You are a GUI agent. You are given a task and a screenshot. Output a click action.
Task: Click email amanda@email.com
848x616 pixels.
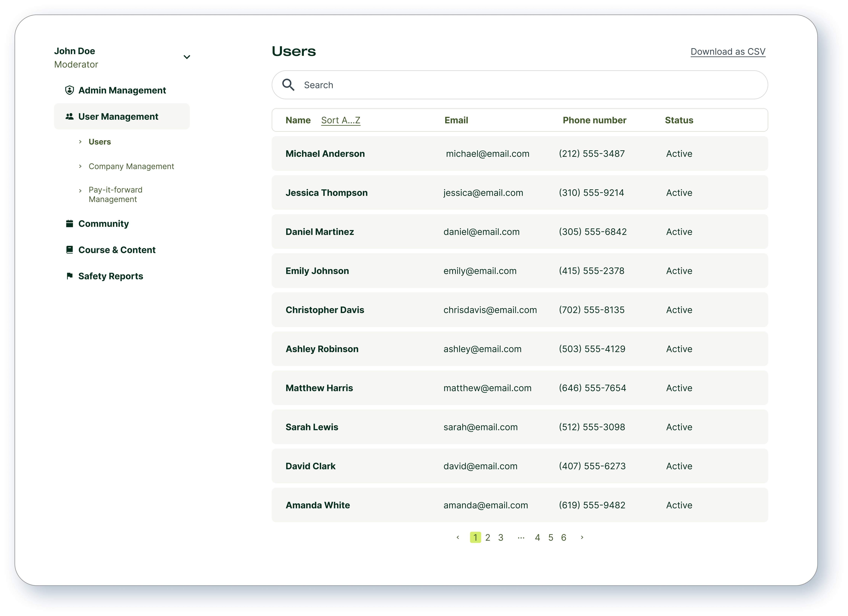[486, 505]
